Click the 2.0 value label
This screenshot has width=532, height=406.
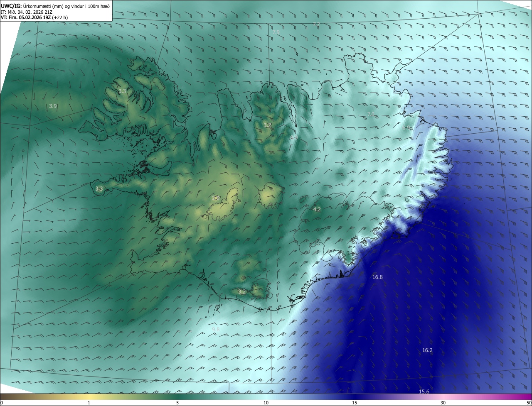point(216,198)
